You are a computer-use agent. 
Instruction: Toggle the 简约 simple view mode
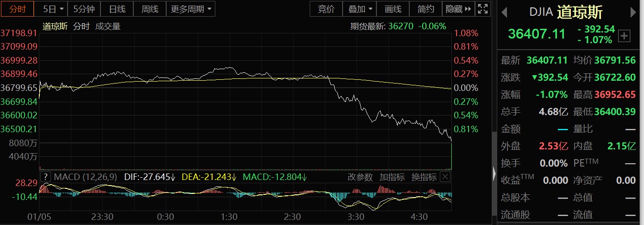coord(425,9)
